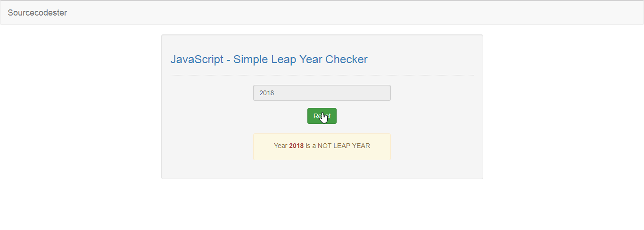Viewport: 644px width, 230px height.
Task: Open the Sourcecodester navbar brand link
Action: pyautogui.click(x=37, y=13)
